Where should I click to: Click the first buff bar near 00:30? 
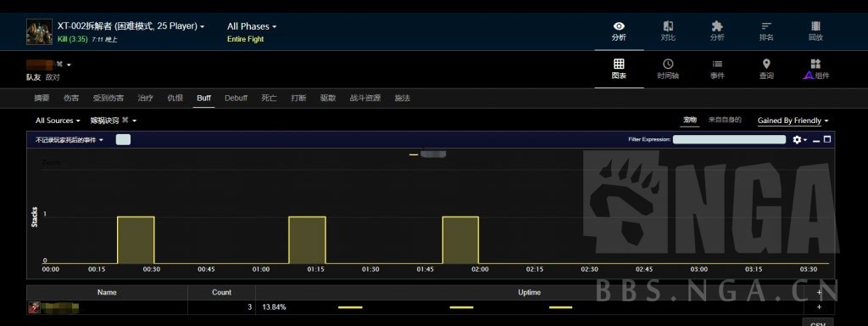tap(136, 239)
